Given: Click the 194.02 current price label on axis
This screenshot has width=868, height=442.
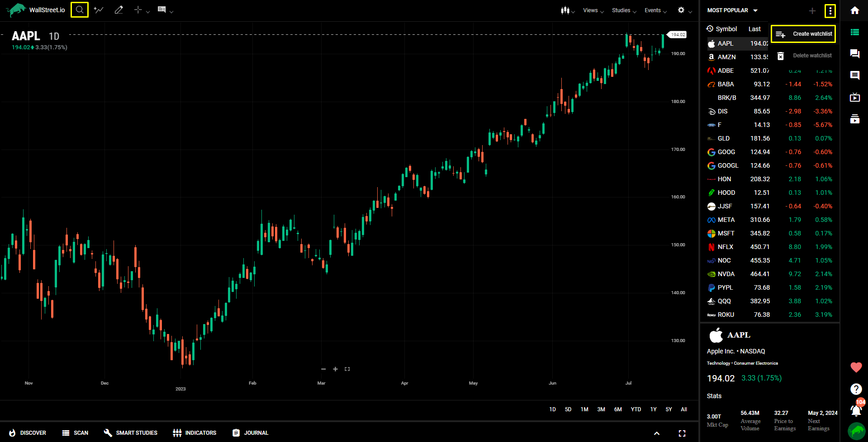Looking at the screenshot, I should pos(678,34).
